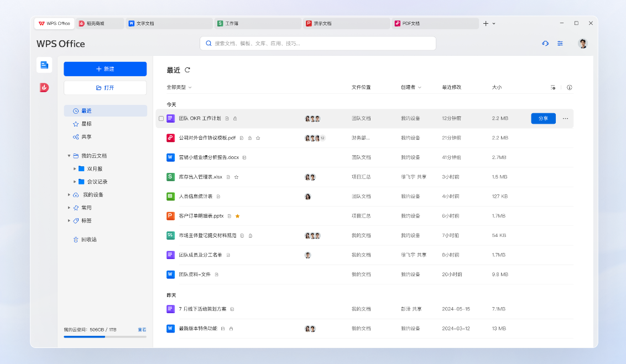
Task: Click the refresh icon next to 最近 heading
Action: coord(187,70)
